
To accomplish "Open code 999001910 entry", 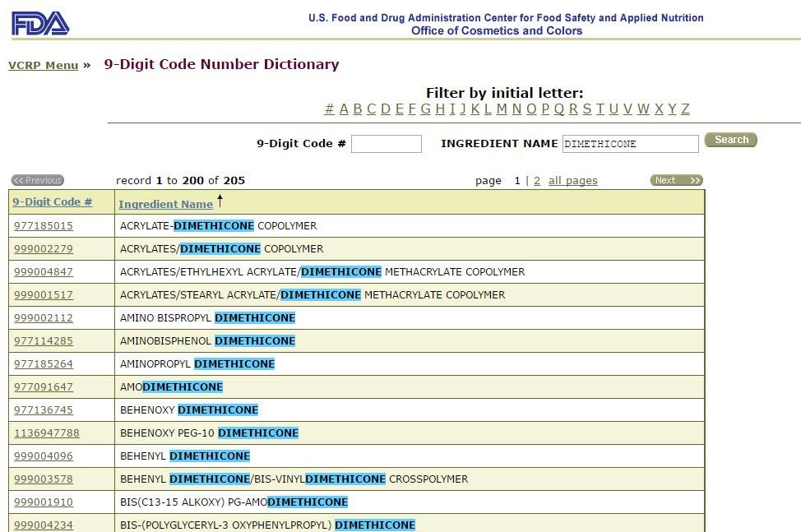I will (44, 502).
